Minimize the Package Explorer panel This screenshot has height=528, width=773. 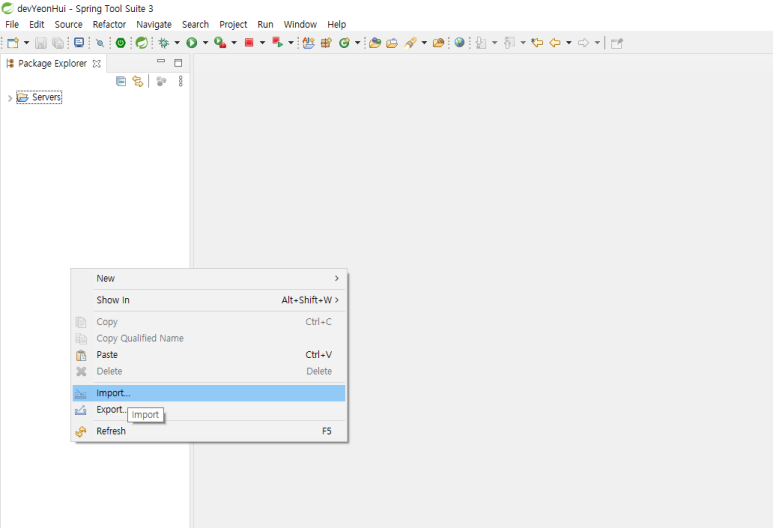point(161,62)
